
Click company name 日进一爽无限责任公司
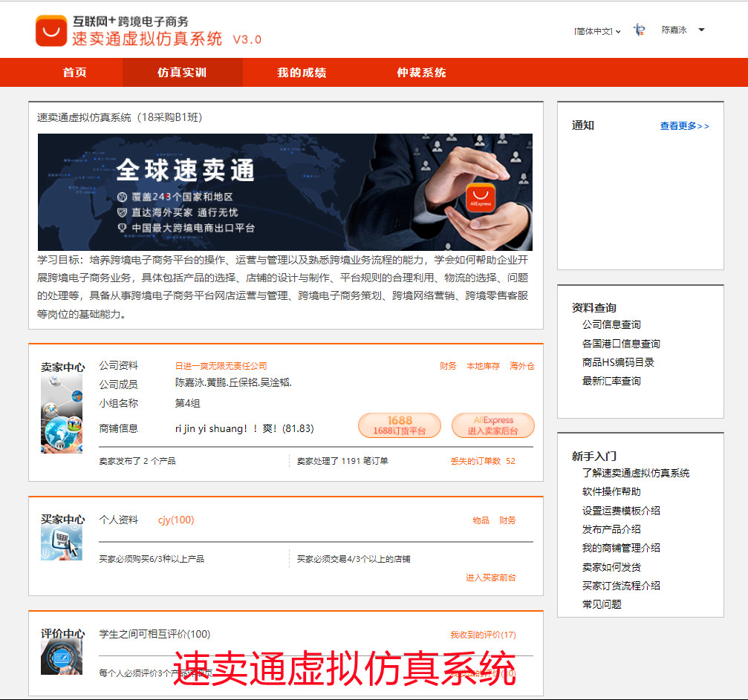pos(221,366)
